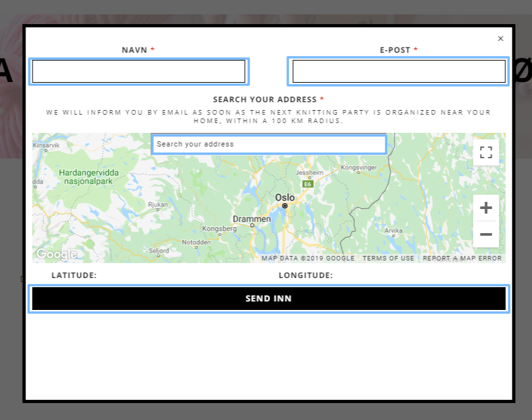Zoom out on the map

[x=486, y=234]
